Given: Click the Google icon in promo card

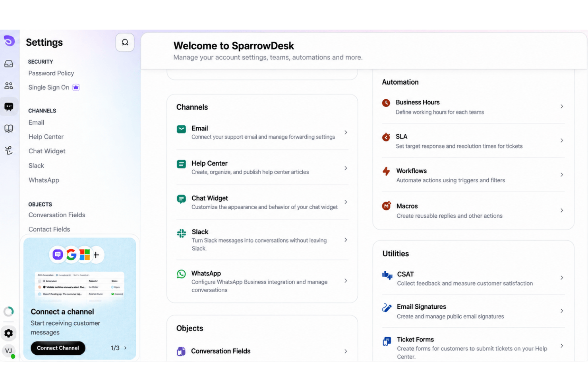Looking at the screenshot, I should (x=72, y=255).
